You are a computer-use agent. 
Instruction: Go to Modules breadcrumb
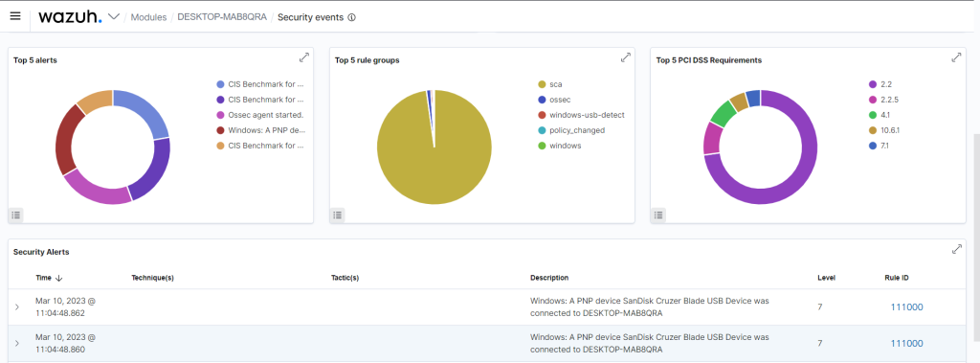[148, 17]
